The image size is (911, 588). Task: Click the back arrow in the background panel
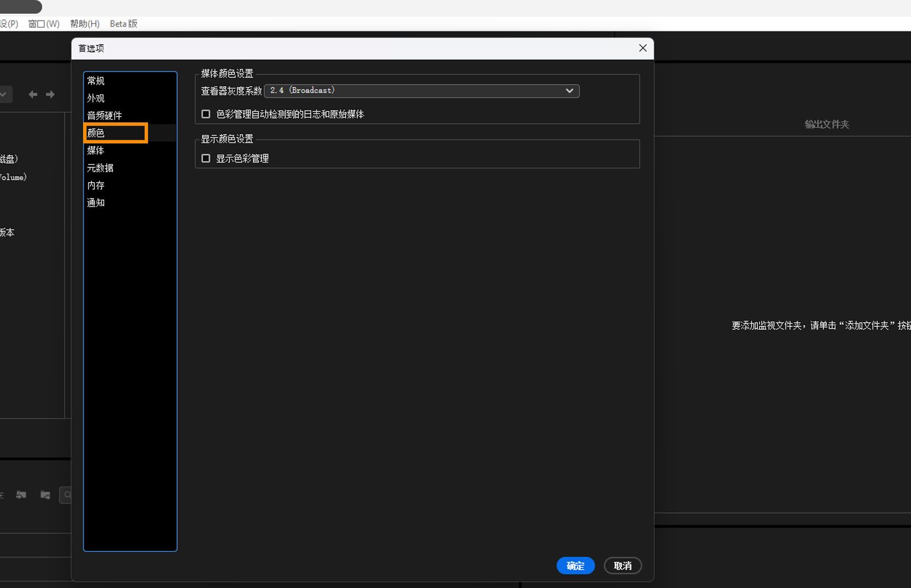point(33,94)
